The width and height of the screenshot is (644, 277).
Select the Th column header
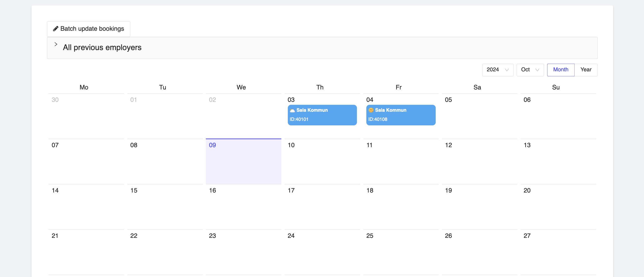pos(320,87)
